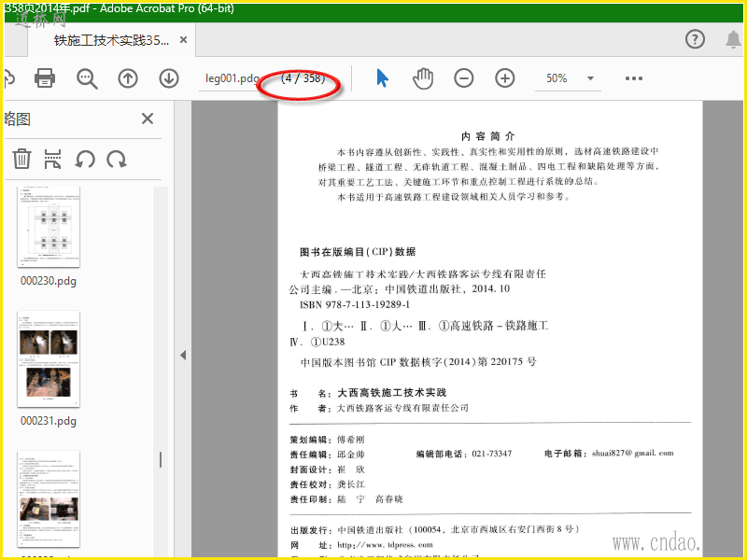Go to next page with down arrow
This screenshot has height=560, width=747.
[169, 78]
